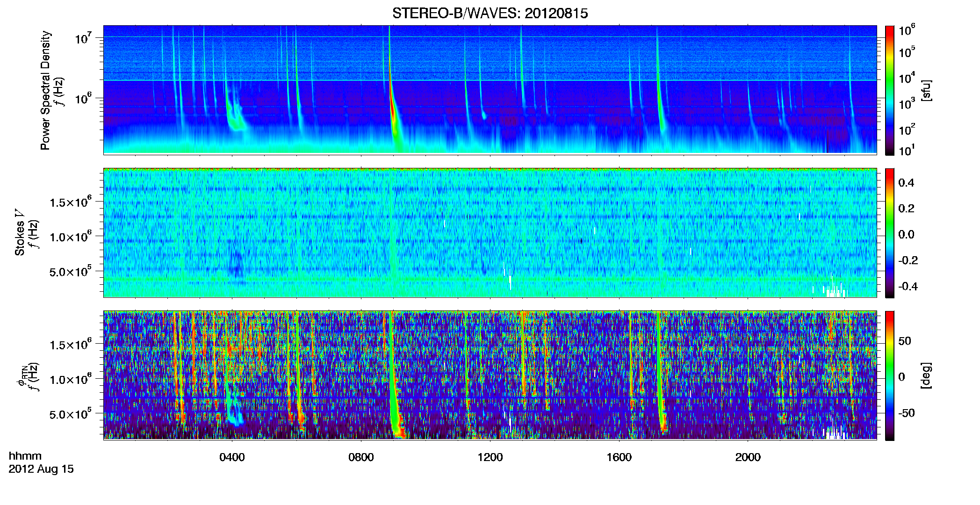Screen dimensions: 980x505
Task: Click the 10^1 label on the sfu colorbar
Action: [907, 151]
